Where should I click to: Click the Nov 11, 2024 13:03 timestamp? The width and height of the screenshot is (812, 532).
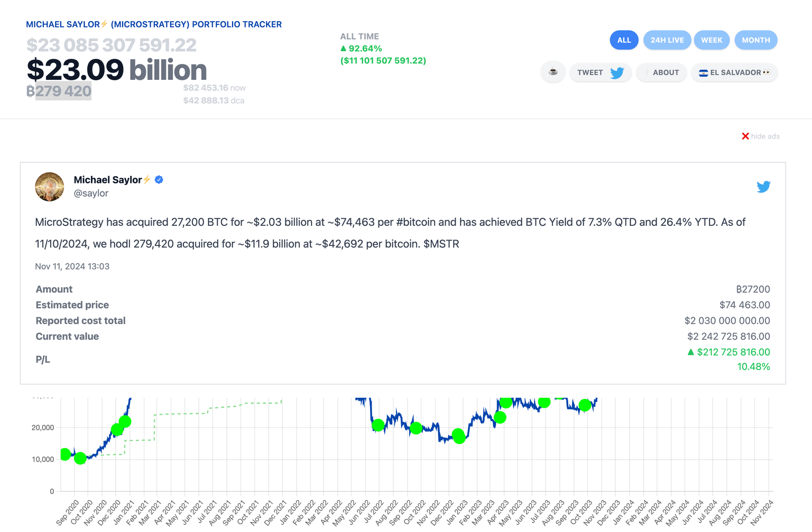pyautogui.click(x=72, y=267)
